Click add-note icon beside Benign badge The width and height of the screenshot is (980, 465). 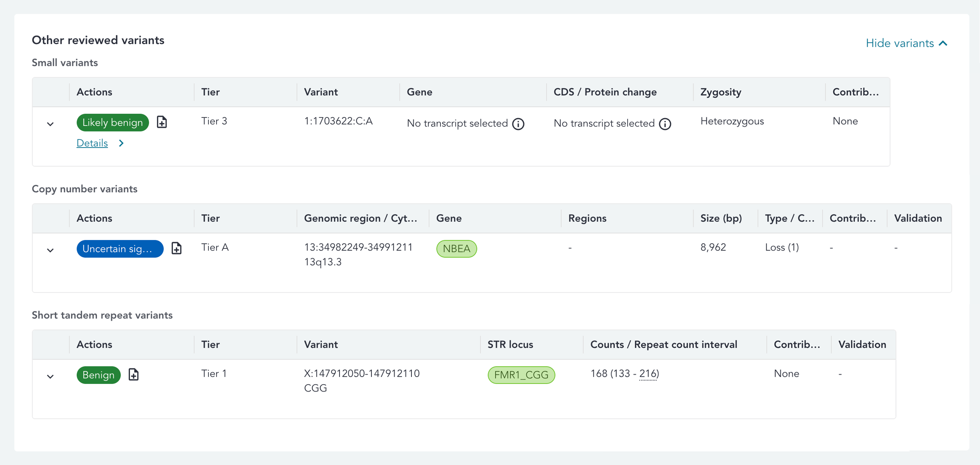(133, 374)
